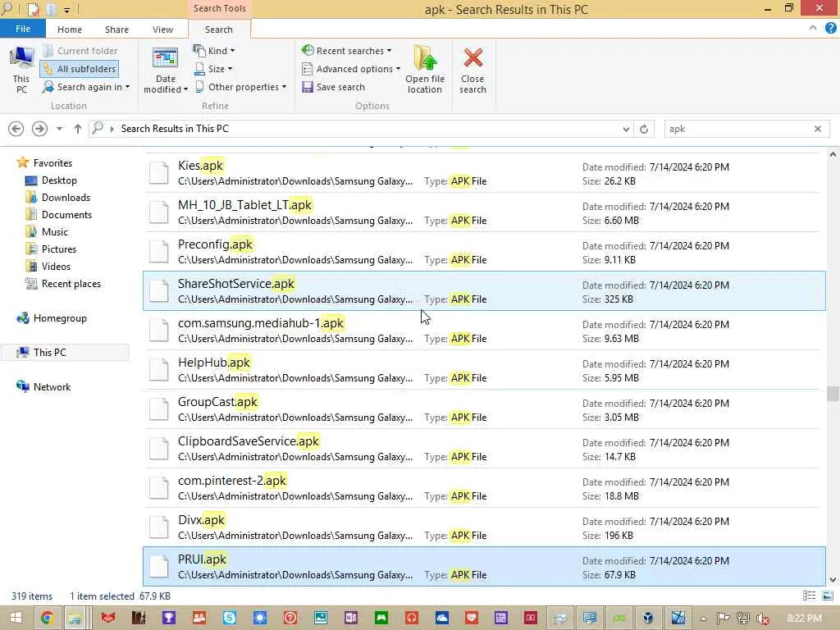The height and width of the screenshot is (630, 840).
Task: Open Help question mark icon
Action: point(831,28)
